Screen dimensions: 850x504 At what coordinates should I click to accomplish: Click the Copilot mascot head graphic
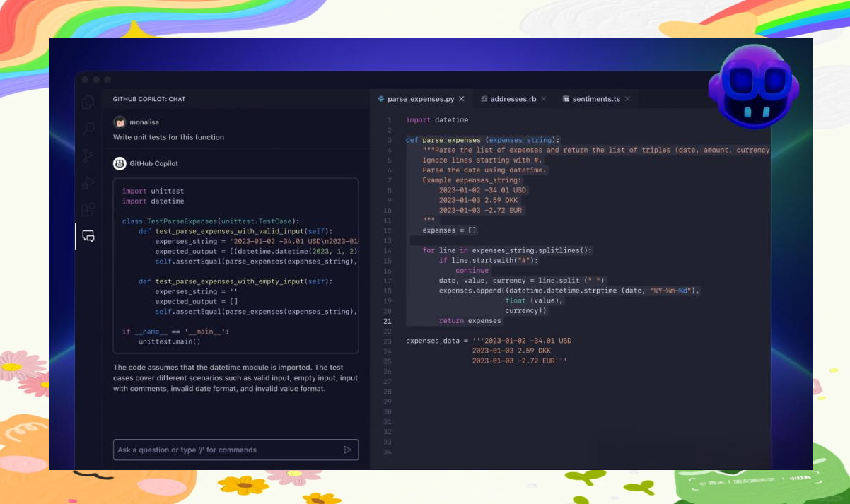click(x=754, y=86)
